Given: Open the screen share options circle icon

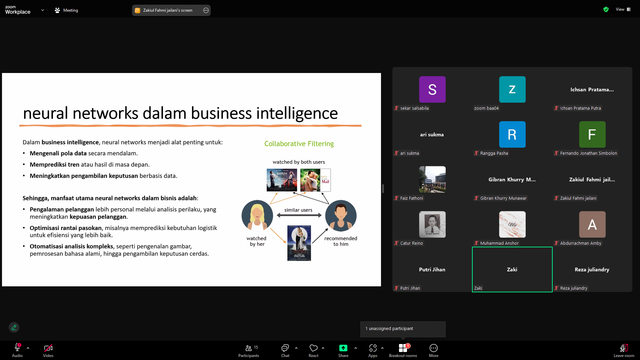Looking at the screenshot, I should click(x=206, y=10).
